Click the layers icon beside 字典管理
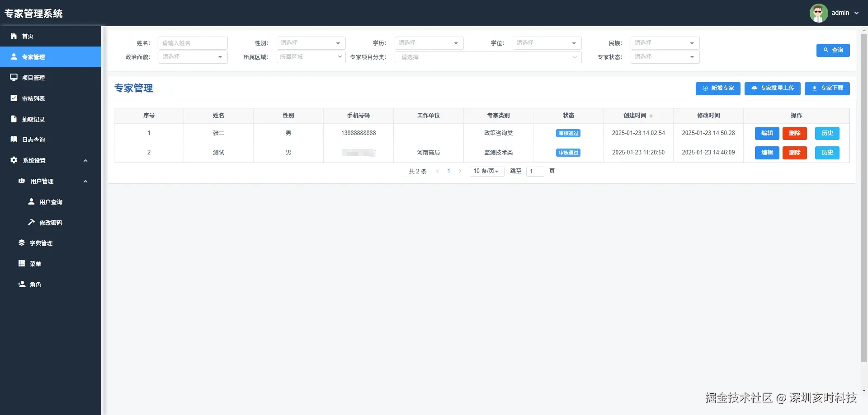 point(22,242)
